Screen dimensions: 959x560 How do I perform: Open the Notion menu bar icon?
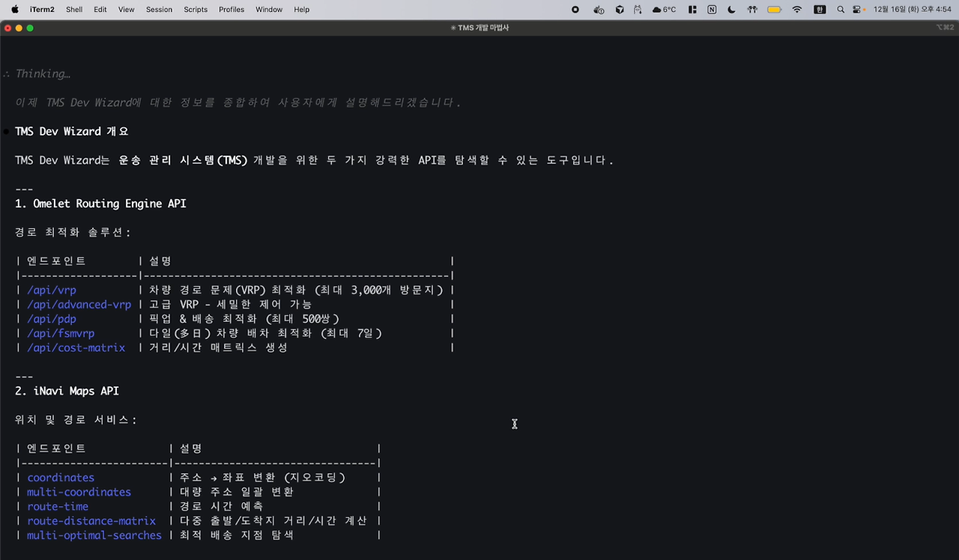coord(712,10)
